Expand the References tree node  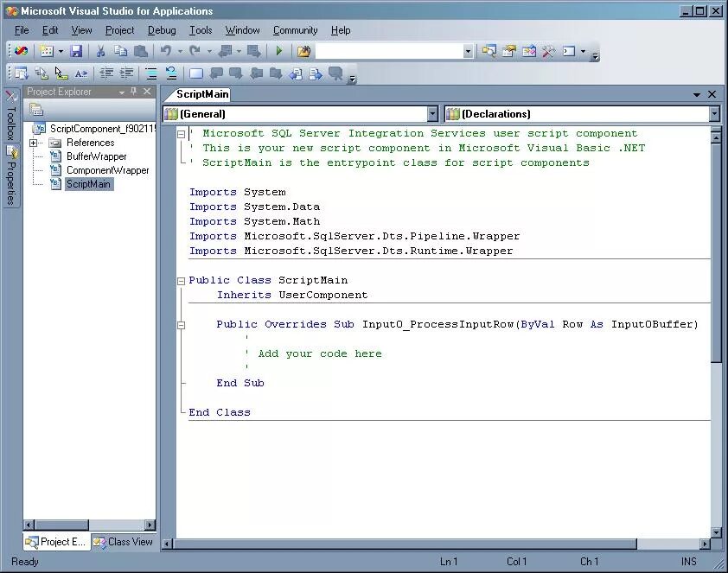34,143
